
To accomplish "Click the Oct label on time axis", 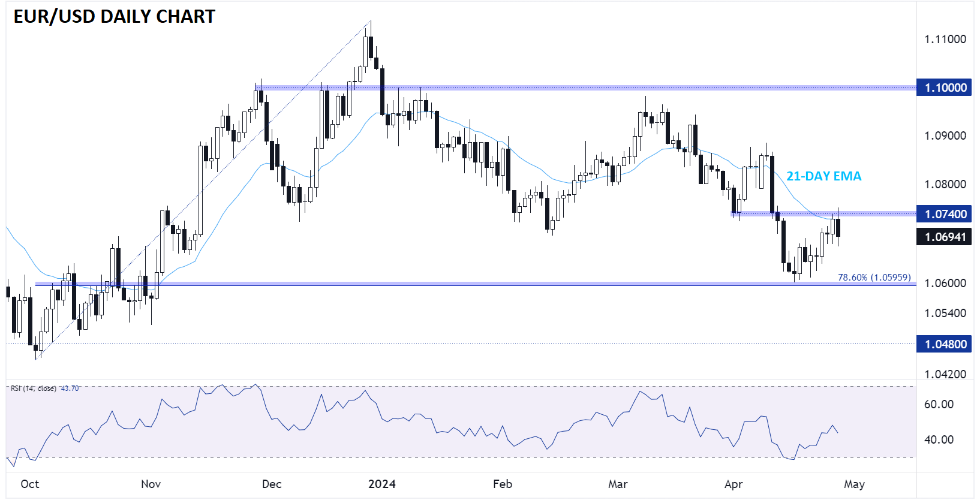I will [29, 484].
